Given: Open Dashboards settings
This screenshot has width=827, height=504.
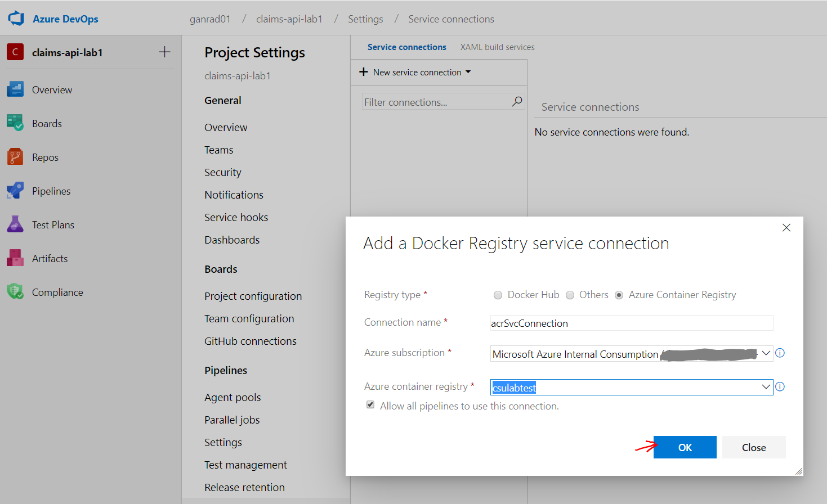Looking at the screenshot, I should 232,240.
